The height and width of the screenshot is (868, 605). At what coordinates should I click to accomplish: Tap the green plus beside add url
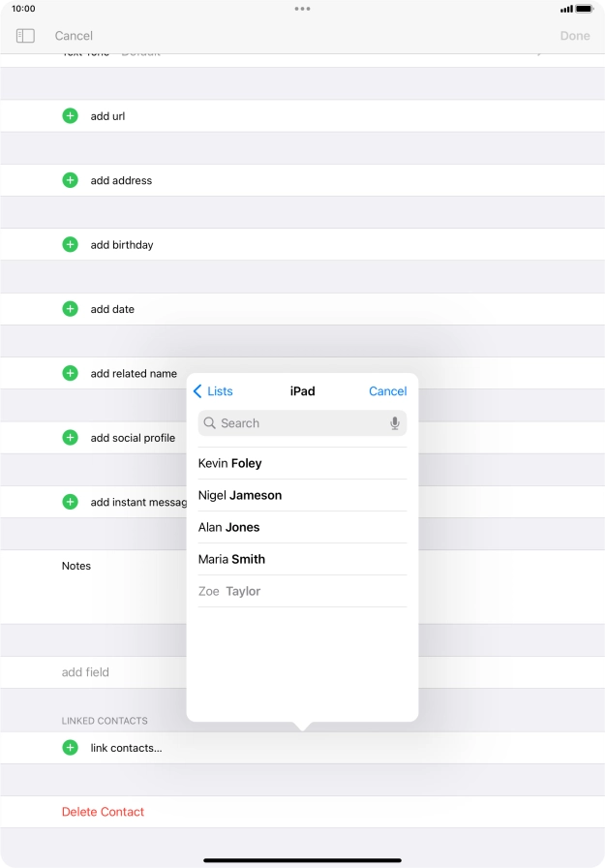point(70,116)
